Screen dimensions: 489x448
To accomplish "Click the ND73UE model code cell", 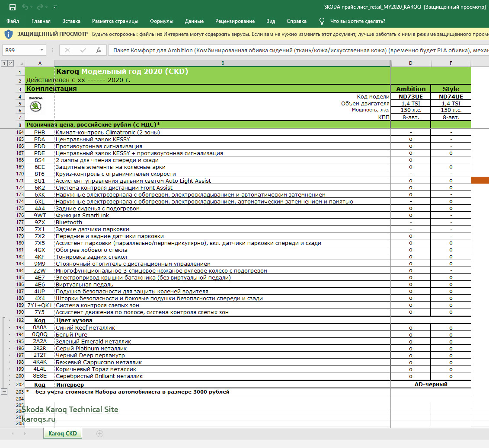I will [x=411, y=97].
